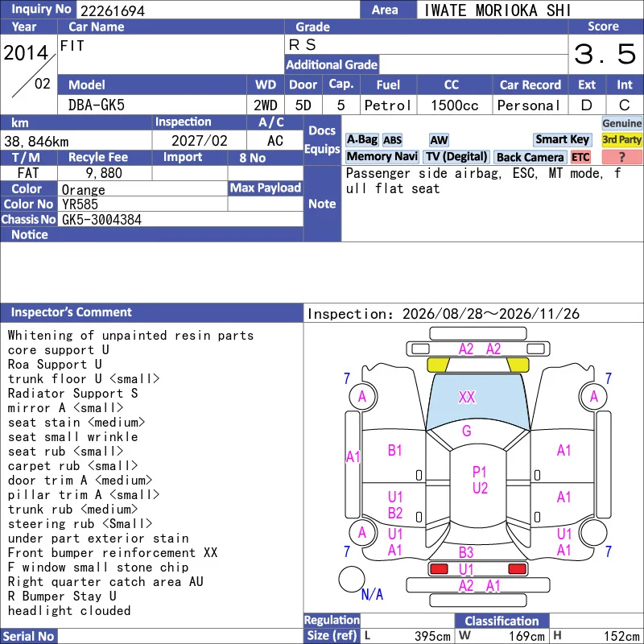The height and width of the screenshot is (644, 644).
Task: Click the B3 rear hatch marking
Action: point(466,552)
